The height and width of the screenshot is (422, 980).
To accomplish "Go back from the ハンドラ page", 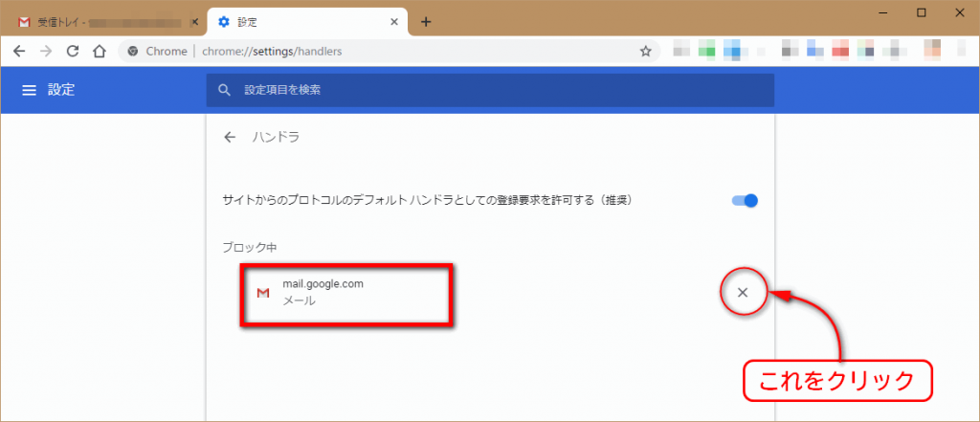I will 230,138.
